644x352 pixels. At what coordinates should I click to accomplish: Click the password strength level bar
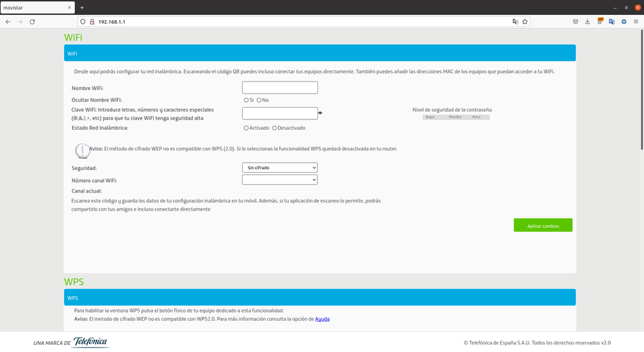(456, 117)
